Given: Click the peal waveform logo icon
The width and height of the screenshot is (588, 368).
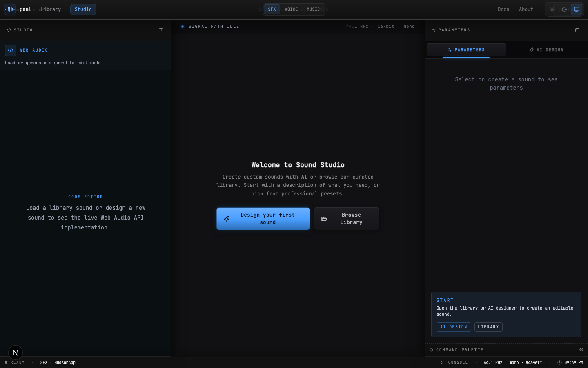Looking at the screenshot, I should point(9,9).
